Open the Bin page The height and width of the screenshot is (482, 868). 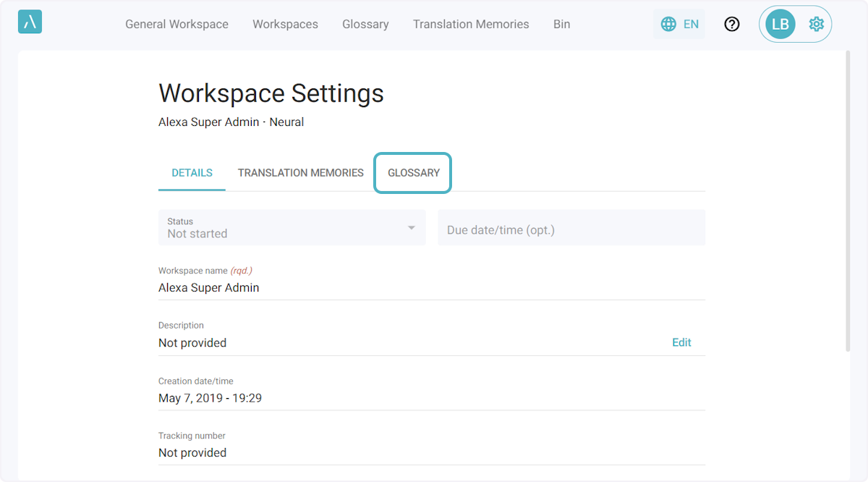(x=561, y=24)
